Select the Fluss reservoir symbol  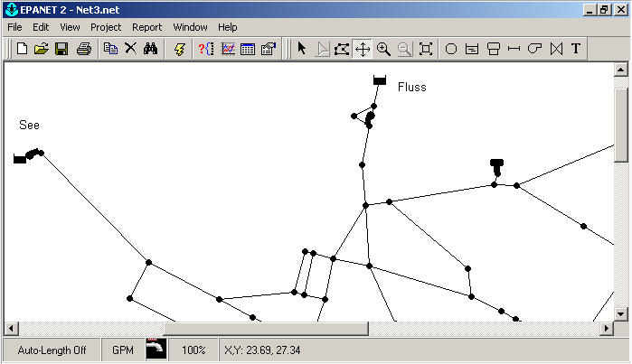[379, 80]
